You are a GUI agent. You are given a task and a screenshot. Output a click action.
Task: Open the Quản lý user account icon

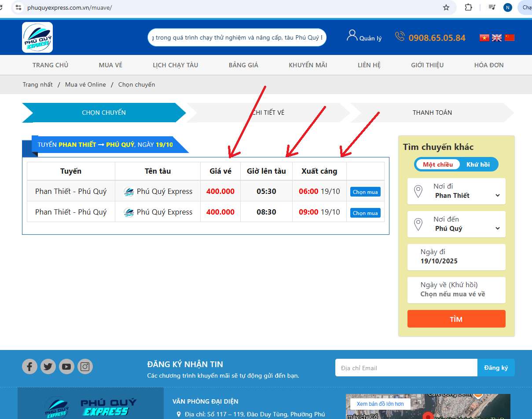point(352,36)
